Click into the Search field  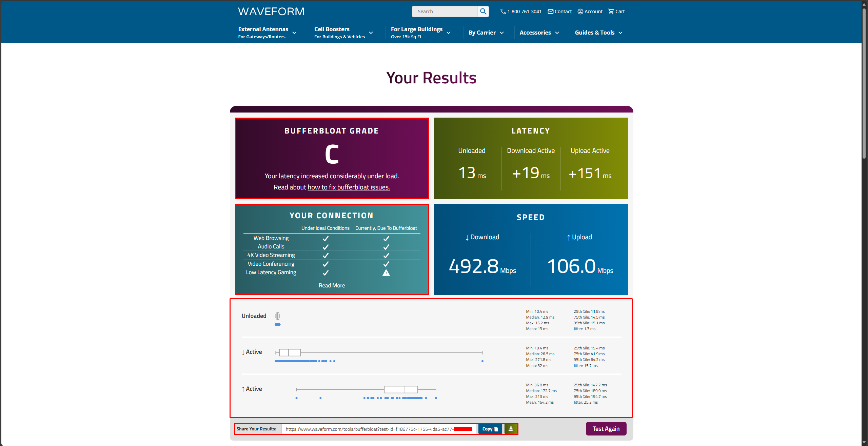point(445,12)
